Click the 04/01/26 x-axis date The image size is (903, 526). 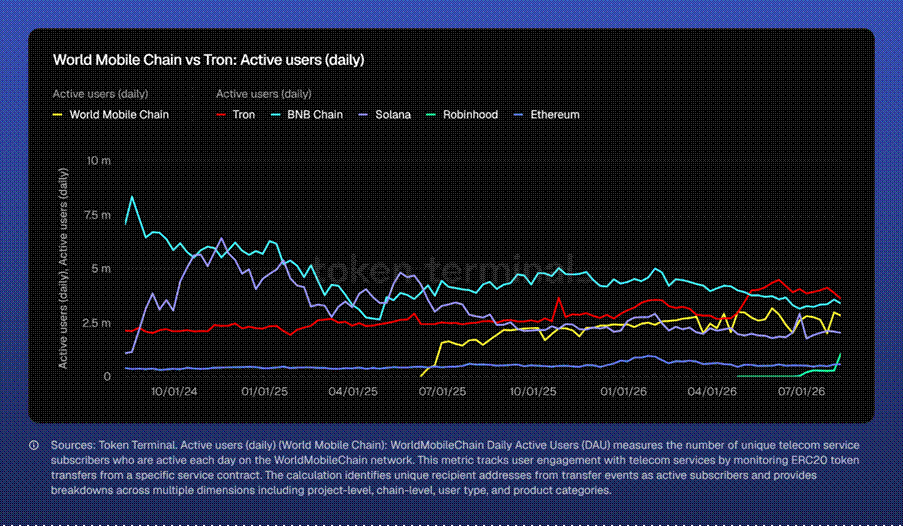pos(712,391)
